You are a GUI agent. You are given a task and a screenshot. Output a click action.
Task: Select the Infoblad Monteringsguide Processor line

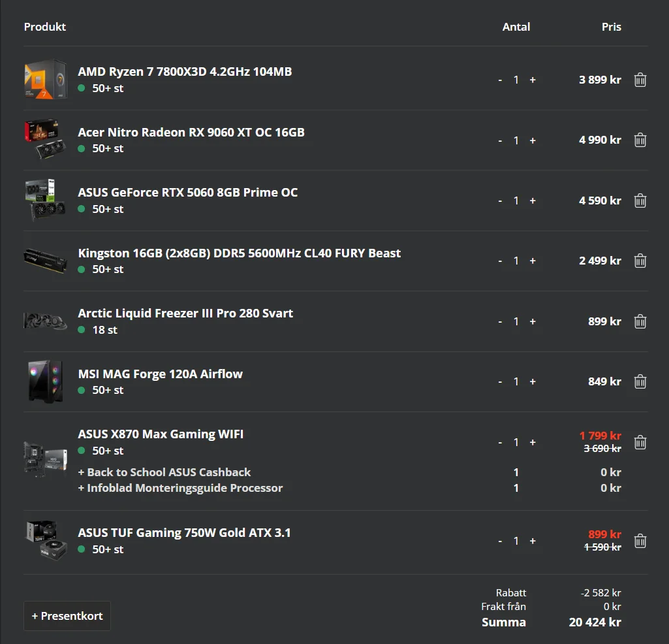click(181, 488)
